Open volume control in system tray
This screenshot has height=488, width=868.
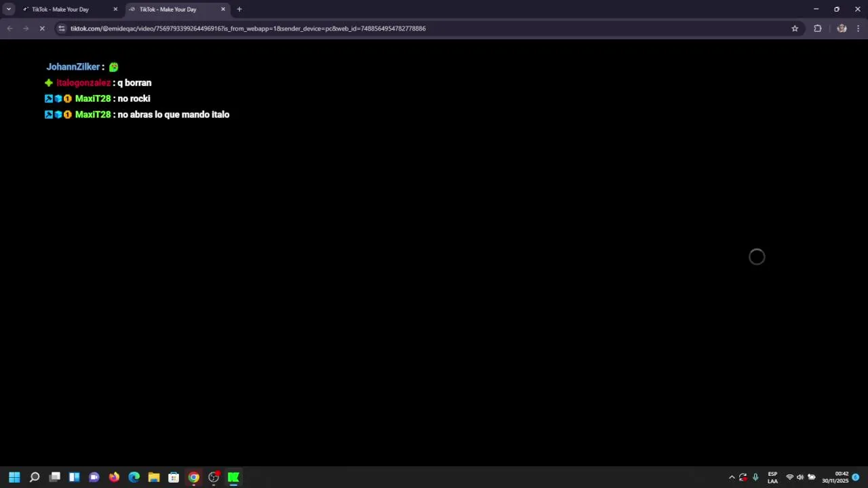(x=800, y=477)
